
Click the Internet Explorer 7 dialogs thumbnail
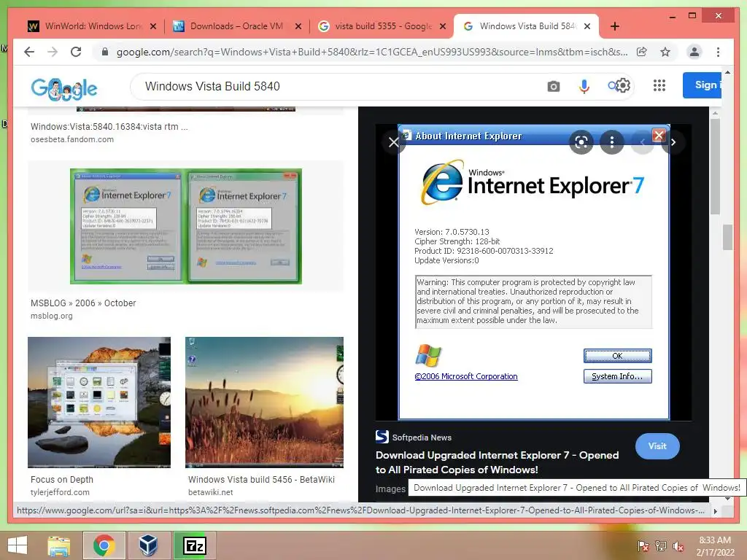[x=186, y=226]
